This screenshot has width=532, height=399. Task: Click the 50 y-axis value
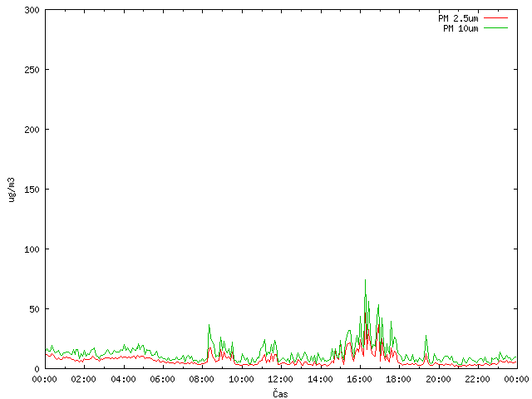[34, 309]
